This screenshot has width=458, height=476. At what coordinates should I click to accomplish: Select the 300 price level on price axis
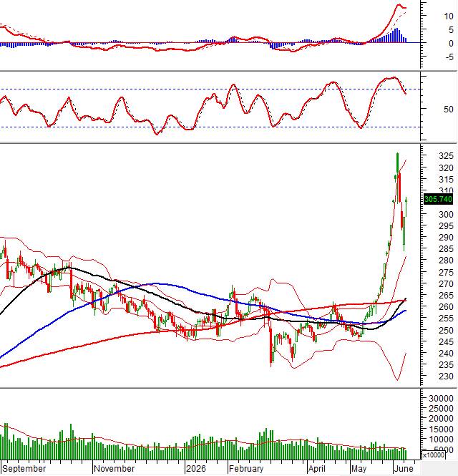[446, 214]
